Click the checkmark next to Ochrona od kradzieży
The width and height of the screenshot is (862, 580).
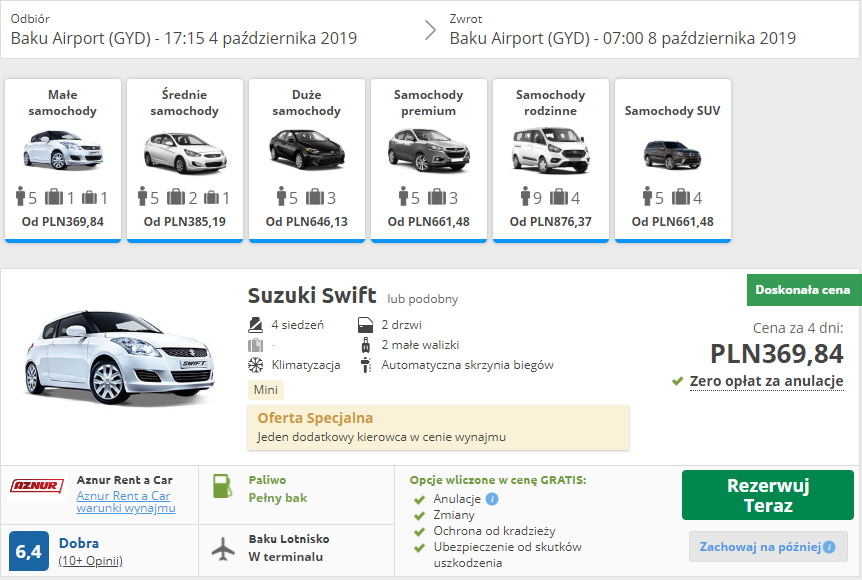click(x=419, y=532)
